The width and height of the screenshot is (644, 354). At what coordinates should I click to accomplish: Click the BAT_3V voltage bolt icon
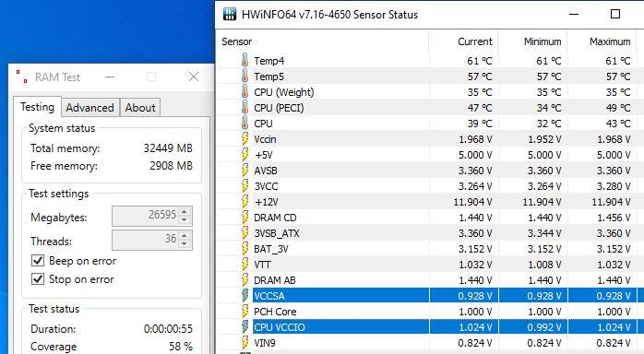click(x=244, y=249)
